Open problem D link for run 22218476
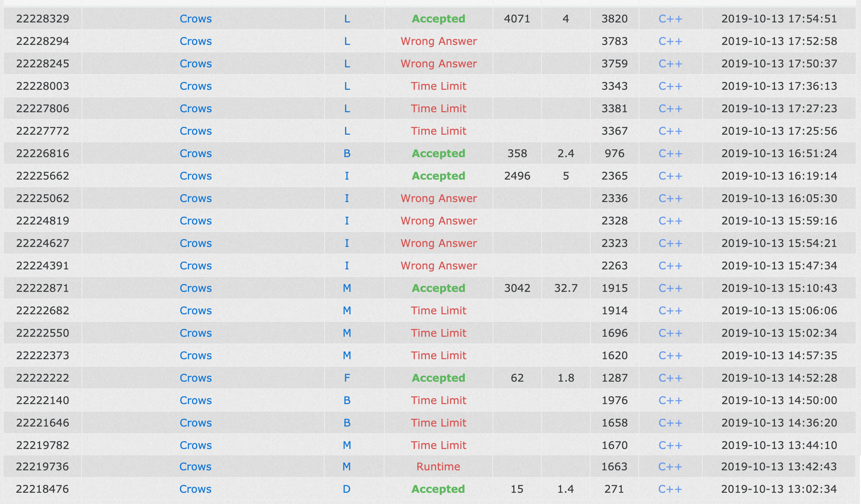 [x=347, y=489]
